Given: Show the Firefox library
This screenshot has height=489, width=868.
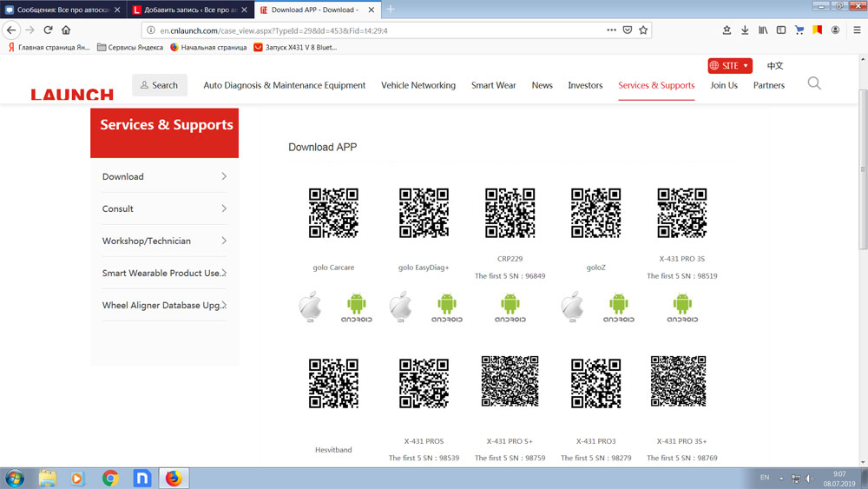Looking at the screenshot, I should pyautogui.click(x=763, y=30).
